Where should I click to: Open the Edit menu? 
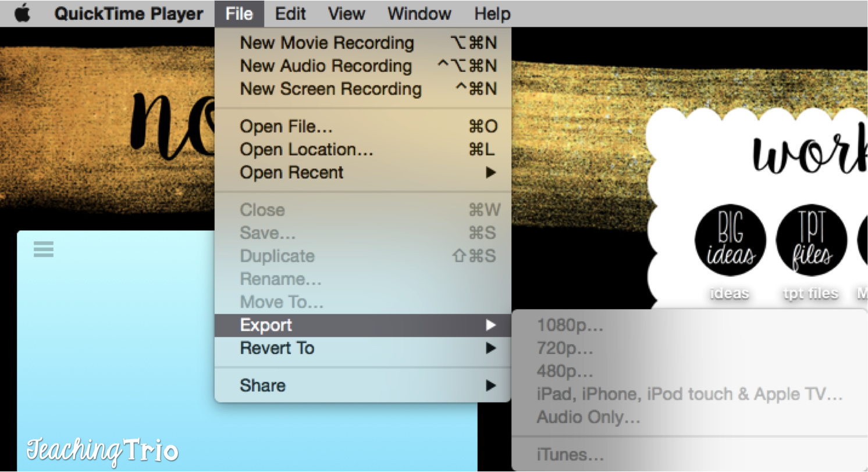291,14
